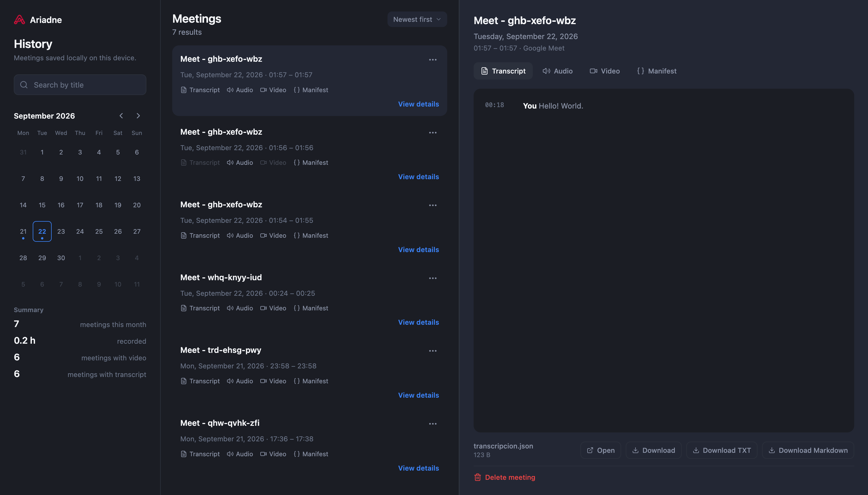This screenshot has height=495, width=868.
Task: Download the transcripcion.json file
Action: (x=654, y=450)
